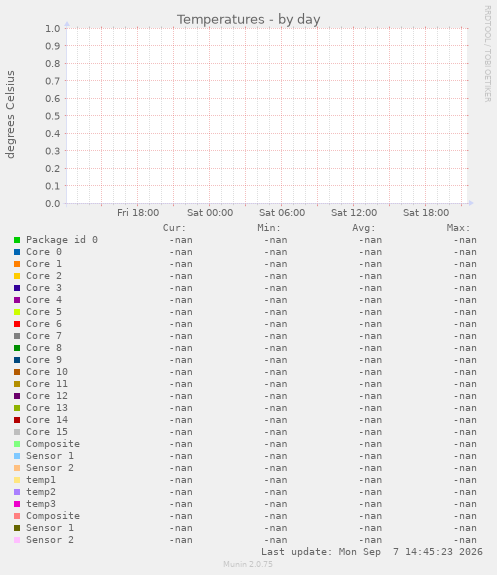
Task: Click the green Package id 0 legend swatch
Action: tap(17, 240)
